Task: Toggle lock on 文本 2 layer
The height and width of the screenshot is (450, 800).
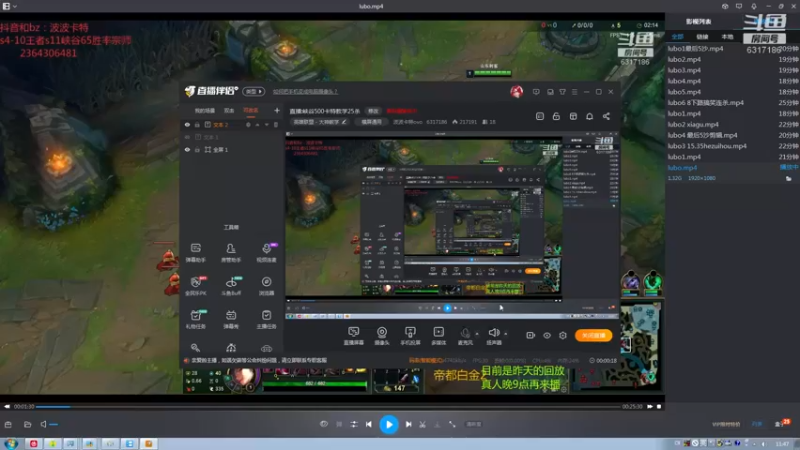Action: (197, 125)
